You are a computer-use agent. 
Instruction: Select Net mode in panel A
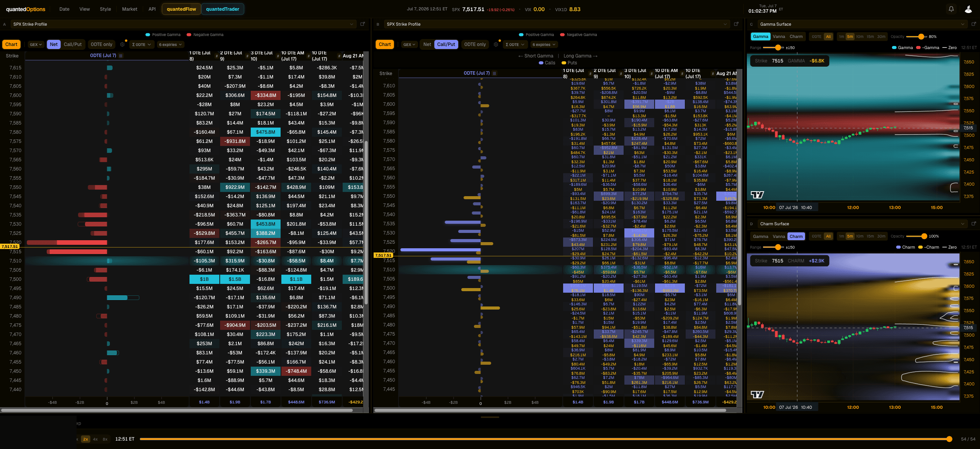pyautogui.click(x=54, y=44)
